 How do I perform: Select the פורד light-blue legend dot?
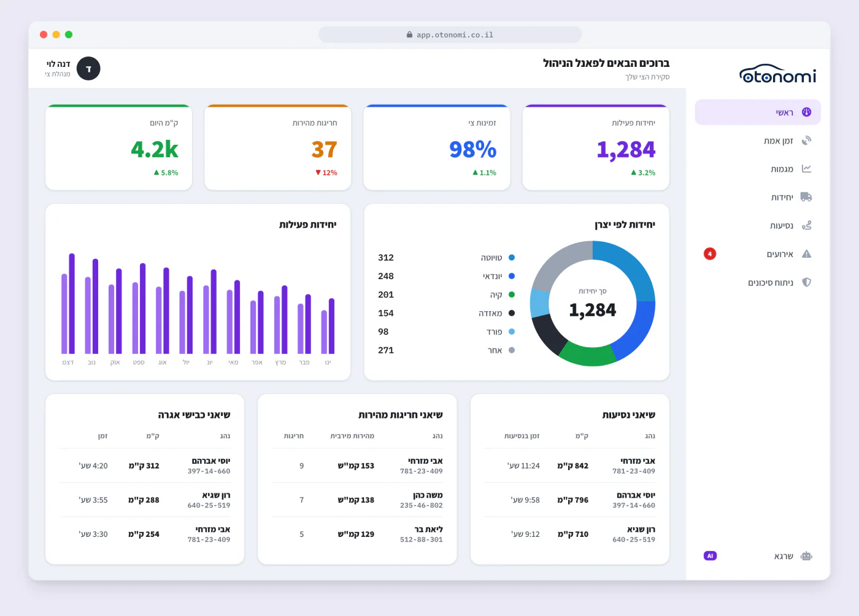[512, 331]
